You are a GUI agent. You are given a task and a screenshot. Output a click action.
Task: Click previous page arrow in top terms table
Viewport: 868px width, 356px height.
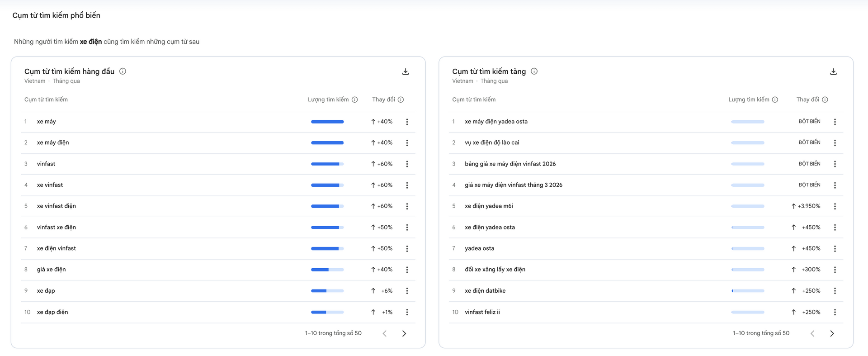(x=385, y=333)
